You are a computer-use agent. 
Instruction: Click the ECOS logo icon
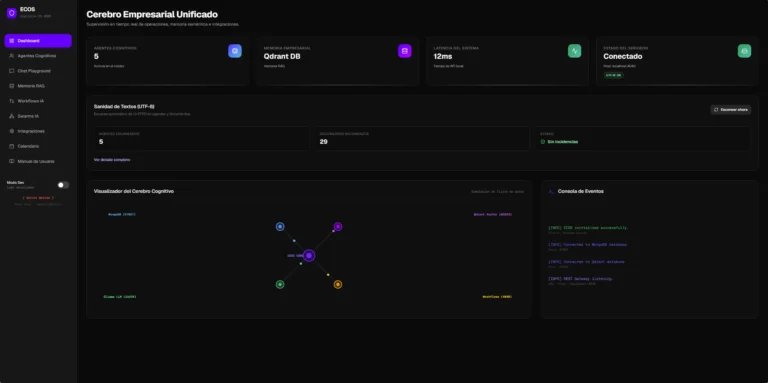[x=12, y=13]
